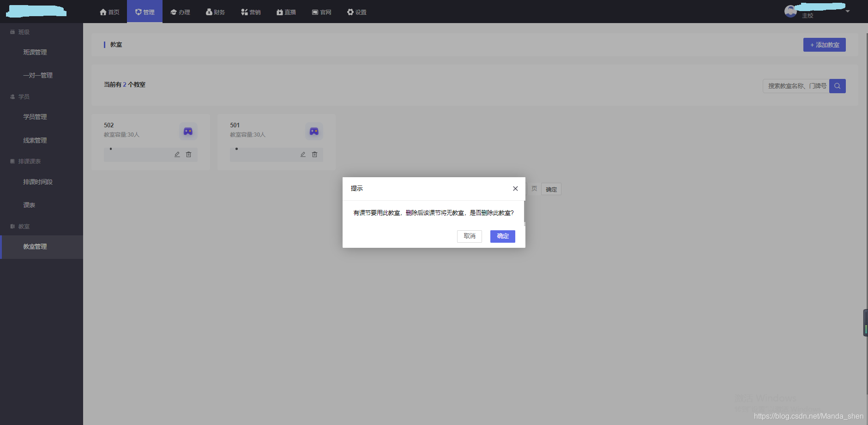The image size is (868, 425).
Task: Click the edit pencil icon on classroom 502
Action: [177, 154]
